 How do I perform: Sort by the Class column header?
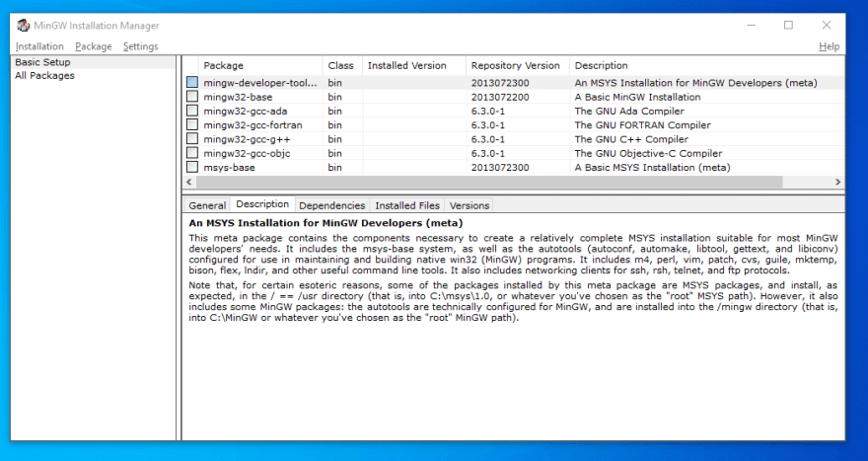point(342,65)
